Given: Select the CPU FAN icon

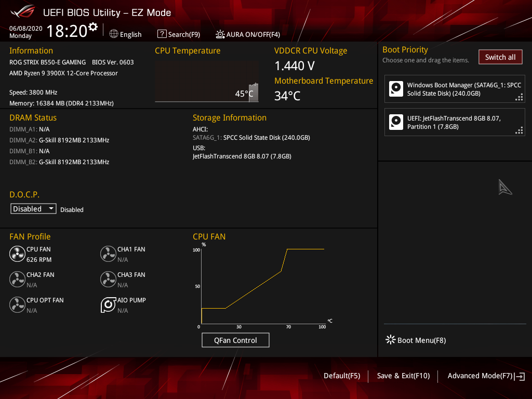Looking at the screenshot, I should (x=17, y=254).
